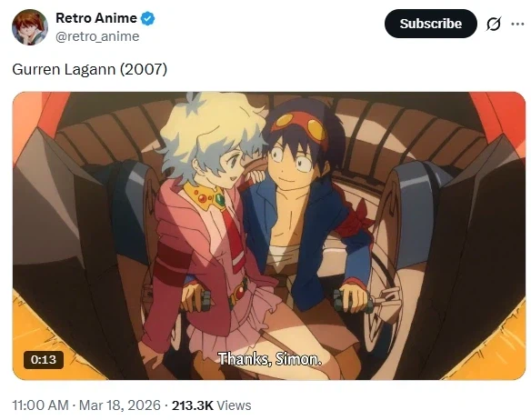The height and width of the screenshot is (420, 531).
Task: Click the Mar 18, 2026 date
Action: [120, 405]
